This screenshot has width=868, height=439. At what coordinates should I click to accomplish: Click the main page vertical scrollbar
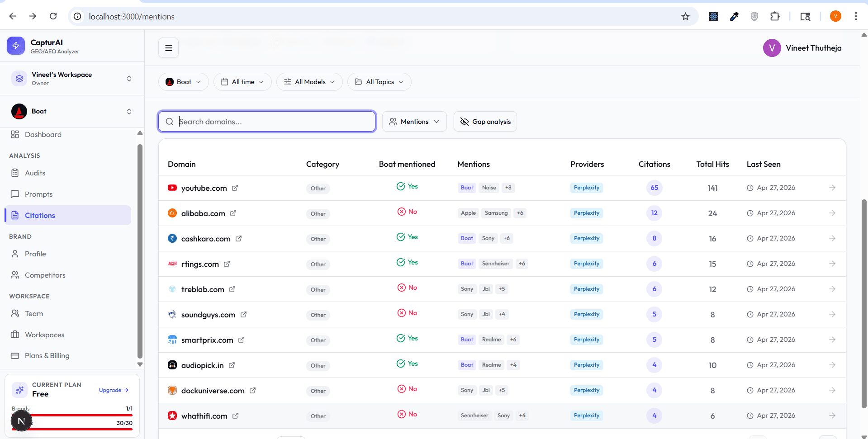coord(864,303)
